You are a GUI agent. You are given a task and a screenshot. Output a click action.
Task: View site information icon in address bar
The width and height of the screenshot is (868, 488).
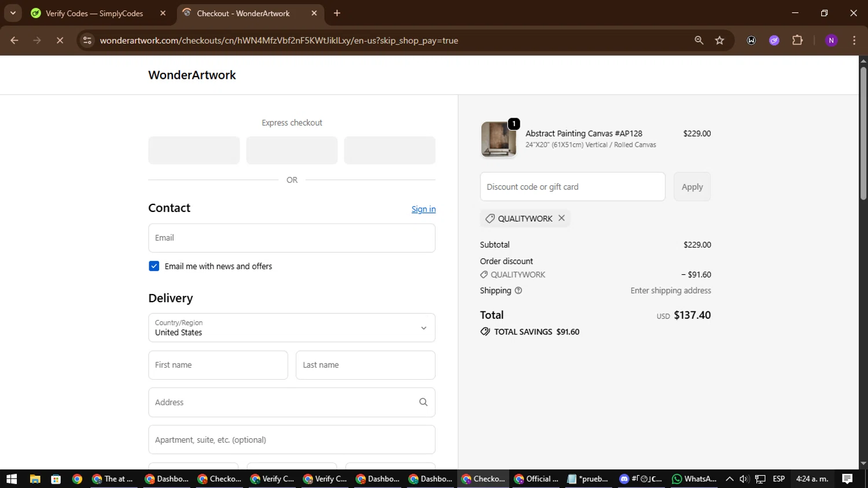pyautogui.click(x=87, y=41)
